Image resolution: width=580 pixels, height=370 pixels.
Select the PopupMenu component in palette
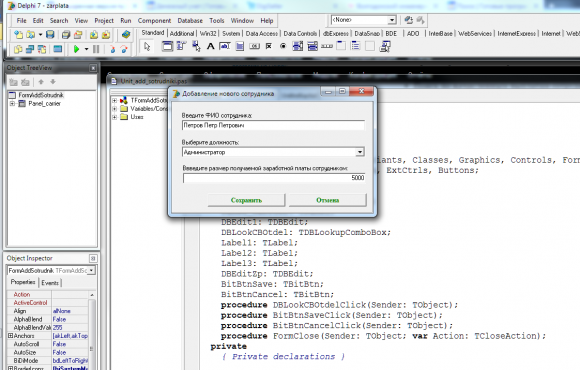point(196,46)
